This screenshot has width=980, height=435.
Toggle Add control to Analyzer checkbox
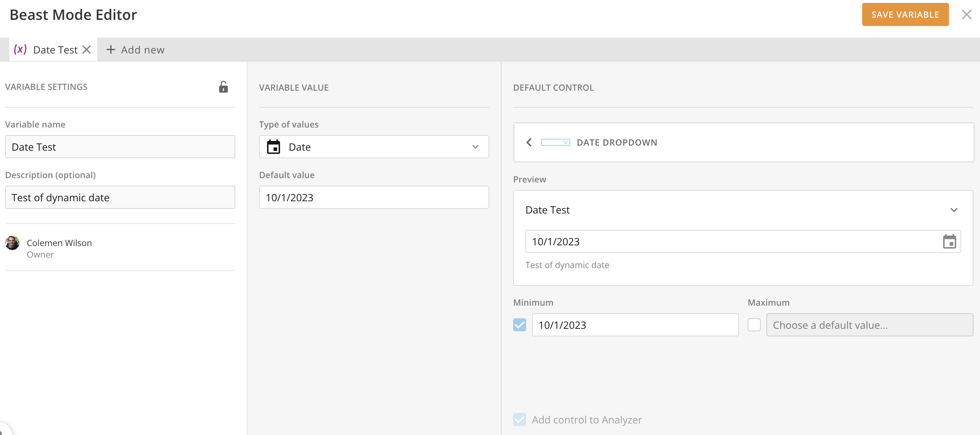pyautogui.click(x=519, y=419)
